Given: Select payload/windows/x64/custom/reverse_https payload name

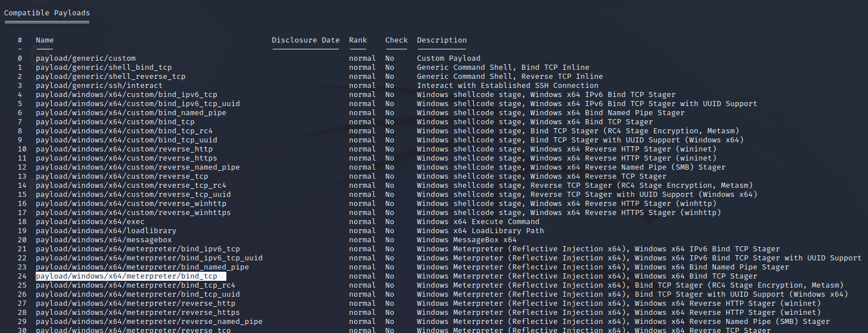Looking at the screenshot, I should point(127,158).
